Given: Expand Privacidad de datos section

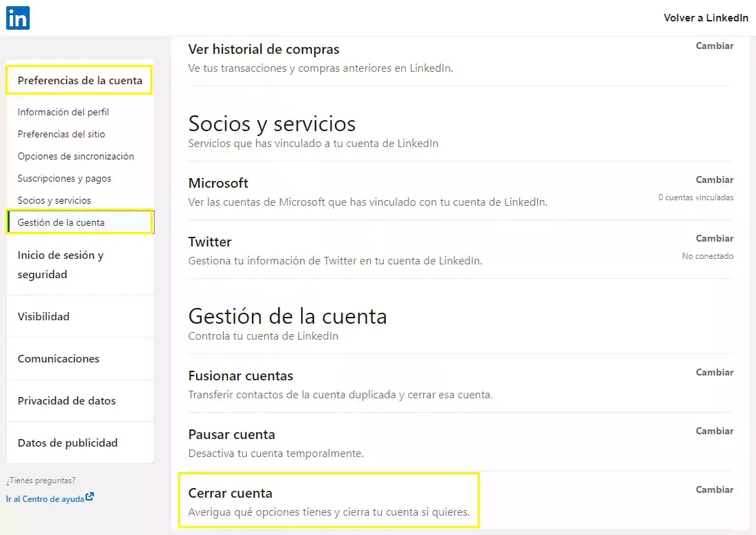Looking at the screenshot, I should (66, 400).
